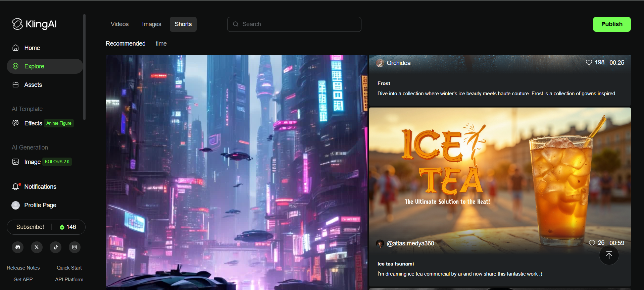Sort shorts by time
This screenshot has width=644, height=290.
(x=161, y=44)
